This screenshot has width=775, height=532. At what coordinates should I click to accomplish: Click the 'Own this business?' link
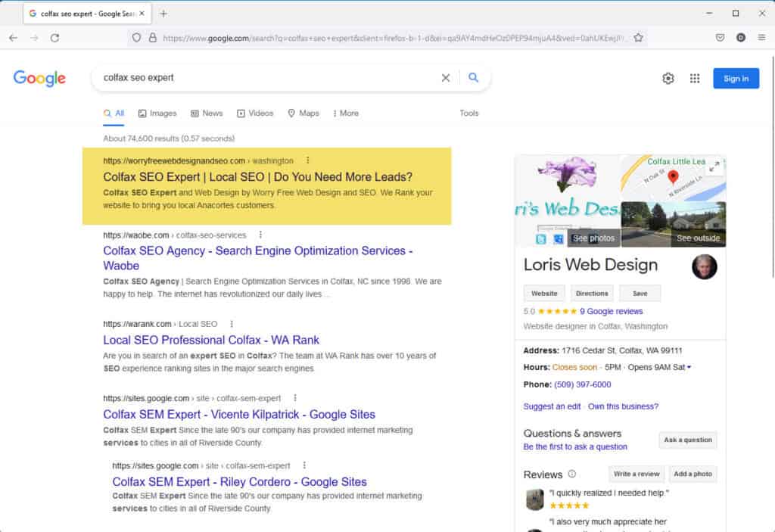tap(623, 406)
